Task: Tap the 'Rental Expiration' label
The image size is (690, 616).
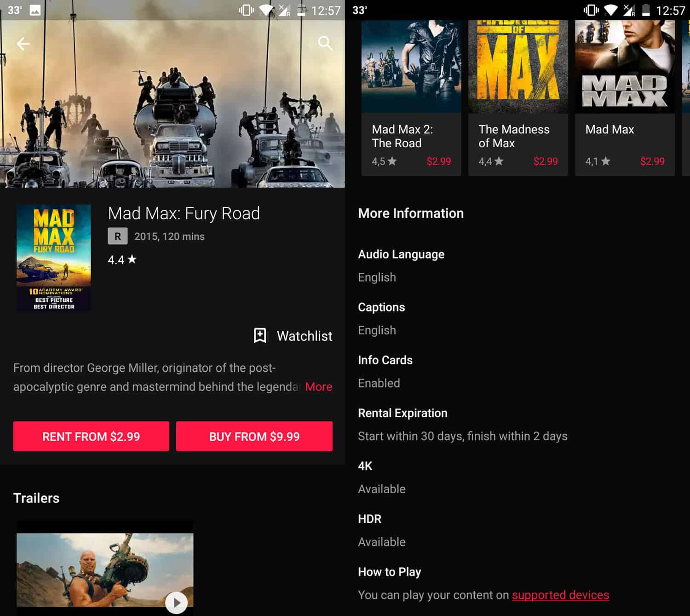Action: click(x=402, y=413)
